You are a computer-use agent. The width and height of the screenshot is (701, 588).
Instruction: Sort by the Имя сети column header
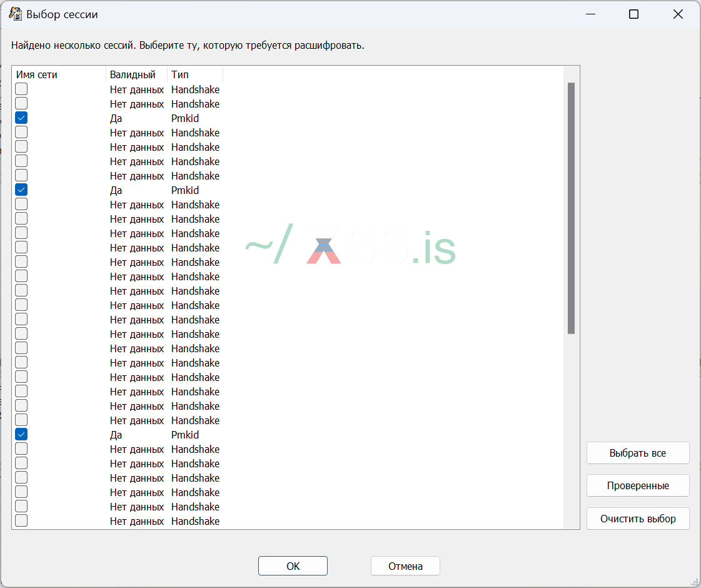pyautogui.click(x=59, y=74)
